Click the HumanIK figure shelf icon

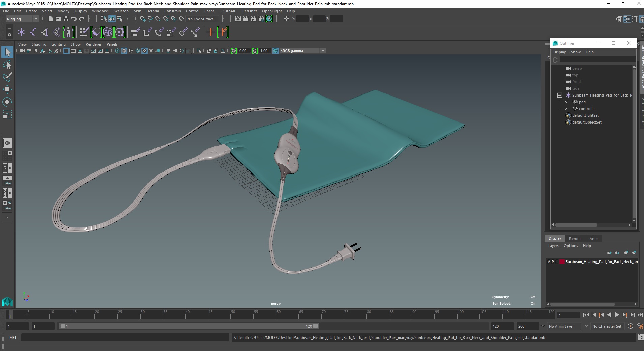tap(68, 32)
